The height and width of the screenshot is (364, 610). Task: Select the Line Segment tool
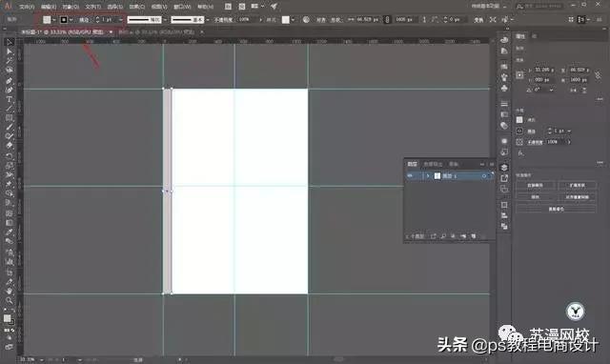coord(10,109)
